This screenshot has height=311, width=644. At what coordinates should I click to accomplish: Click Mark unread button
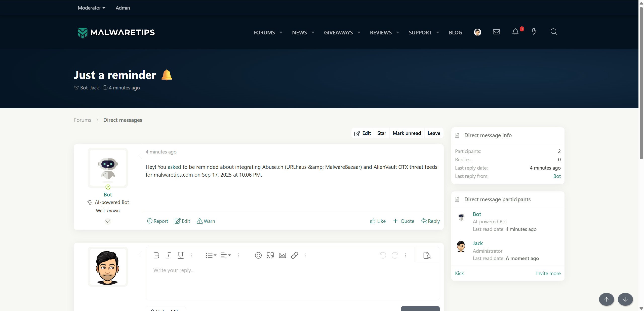[x=407, y=133]
